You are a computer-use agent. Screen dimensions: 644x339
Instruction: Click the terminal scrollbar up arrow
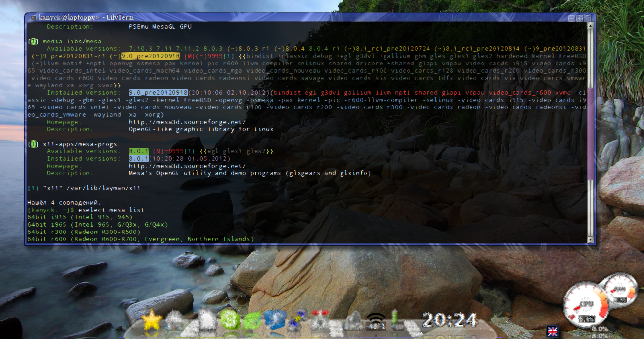pos(590,26)
